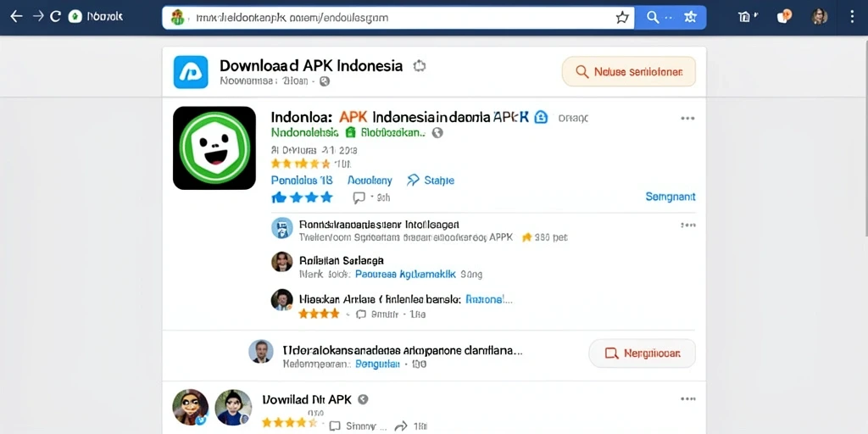
Task: Click the magnifier icon in the blue search button
Action: (x=654, y=17)
